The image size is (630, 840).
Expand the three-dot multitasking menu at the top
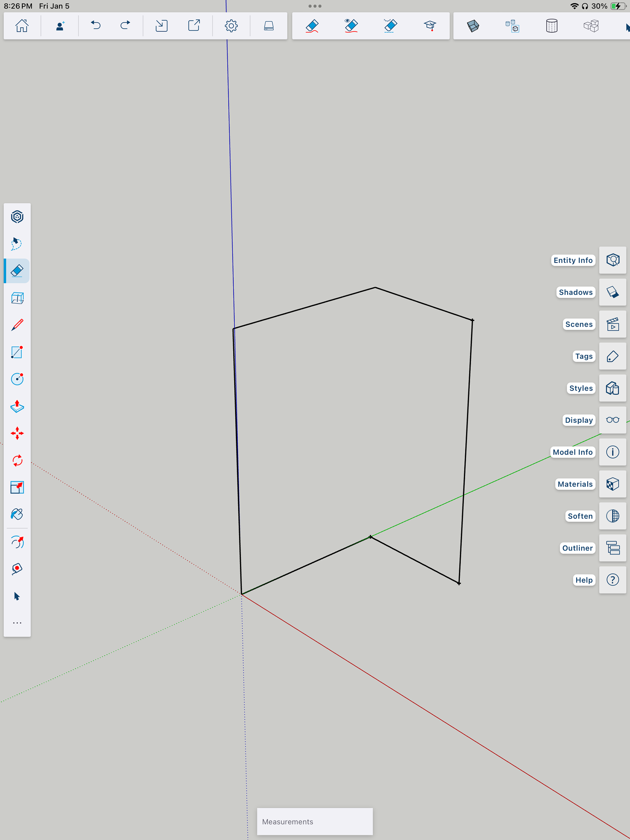click(315, 6)
